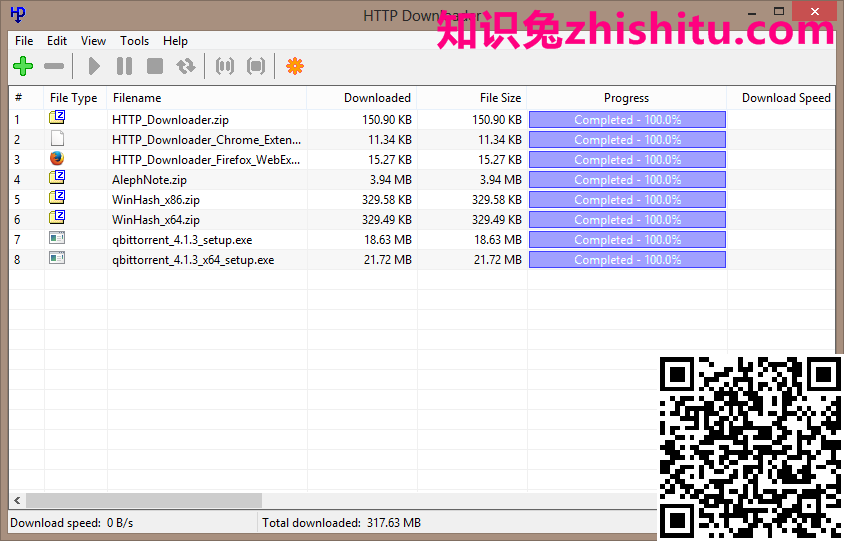Click the progress bar of qbittorrent_4.1.3_x64_setup.exe
844x541 pixels.
coord(627,259)
